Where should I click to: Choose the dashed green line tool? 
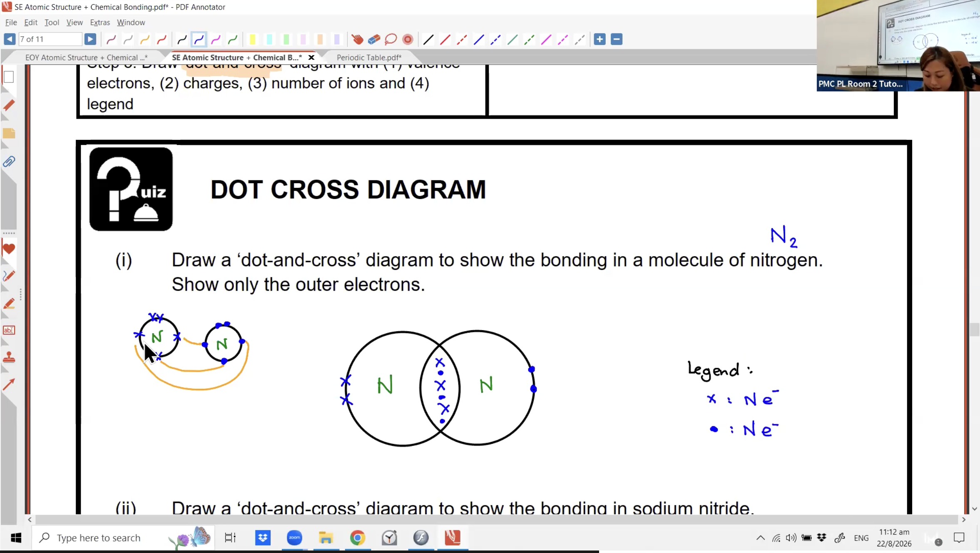point(529,40)
